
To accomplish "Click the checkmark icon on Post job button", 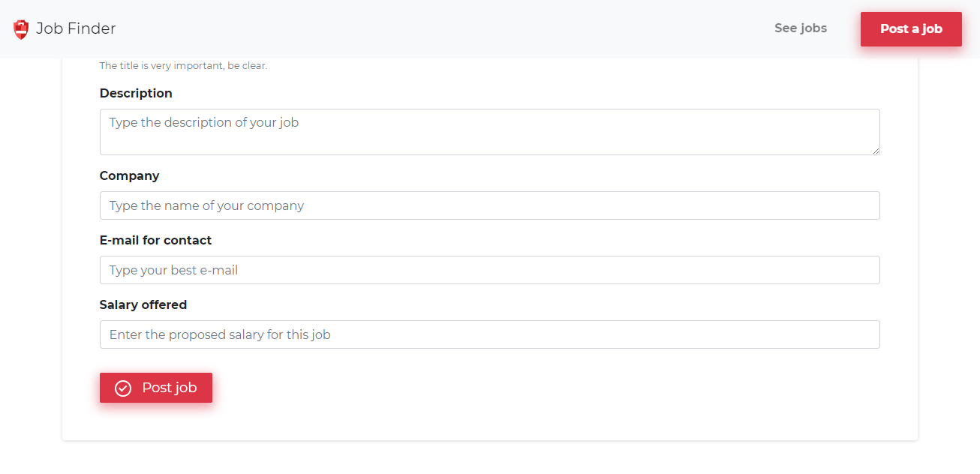I will (x=123, y=388).
